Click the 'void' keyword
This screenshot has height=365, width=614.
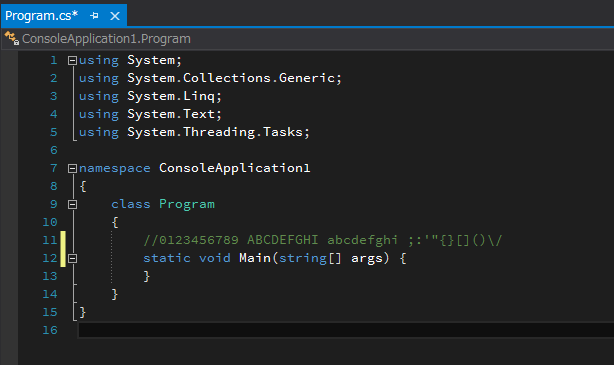(x=215, y=258)
